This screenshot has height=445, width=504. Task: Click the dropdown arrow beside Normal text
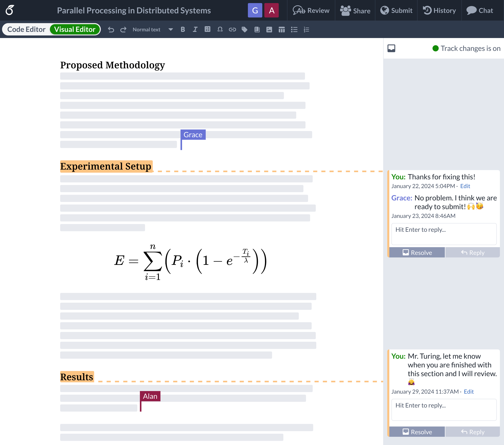[170, 30]
